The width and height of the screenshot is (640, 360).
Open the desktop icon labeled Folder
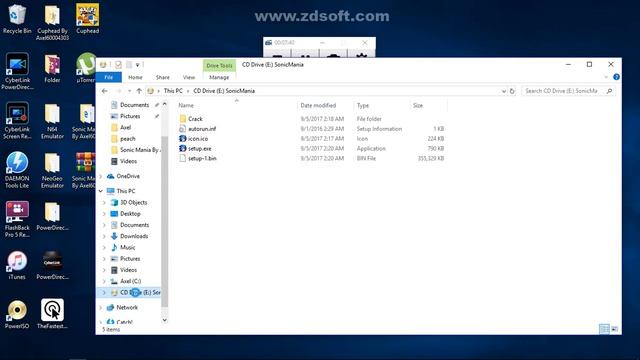point(52,69)
